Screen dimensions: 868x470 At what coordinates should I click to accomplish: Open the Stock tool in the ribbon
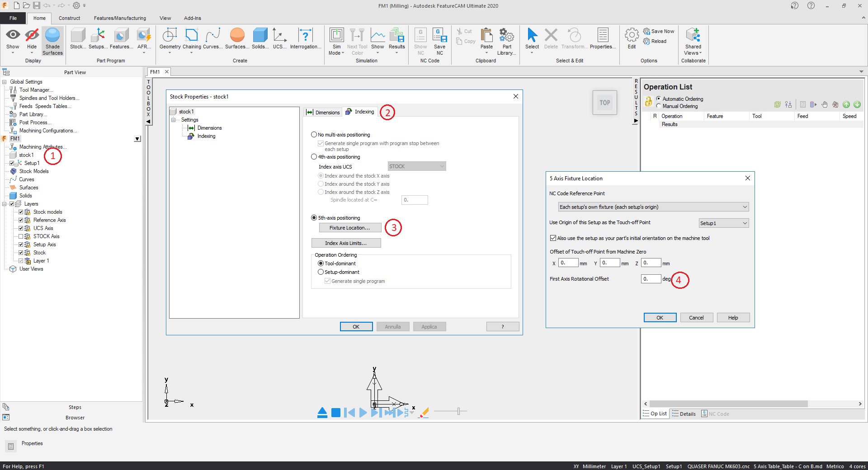[x=78, y=39]
